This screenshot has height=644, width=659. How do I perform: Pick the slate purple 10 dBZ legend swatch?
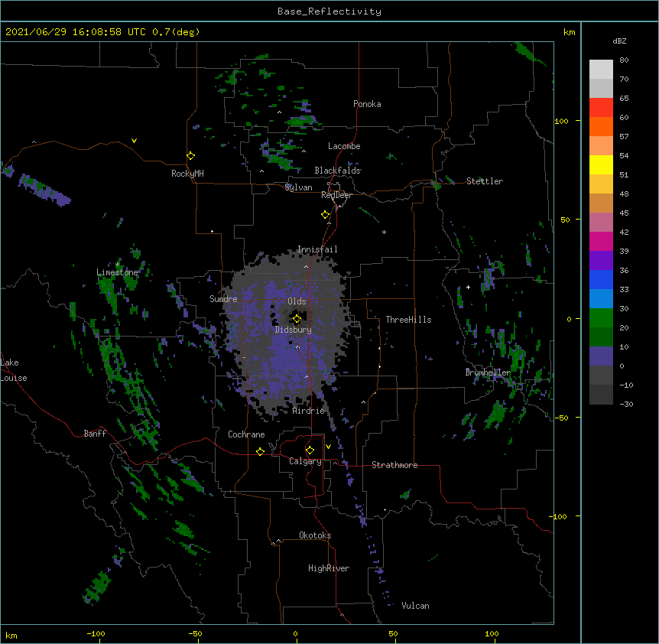coord(601,356)
